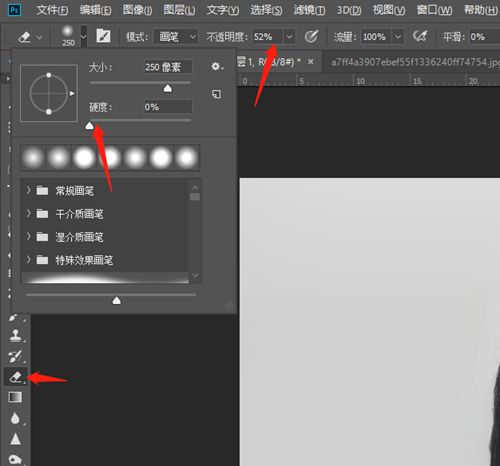Select the History Brush tool

(x=15, y=356)
